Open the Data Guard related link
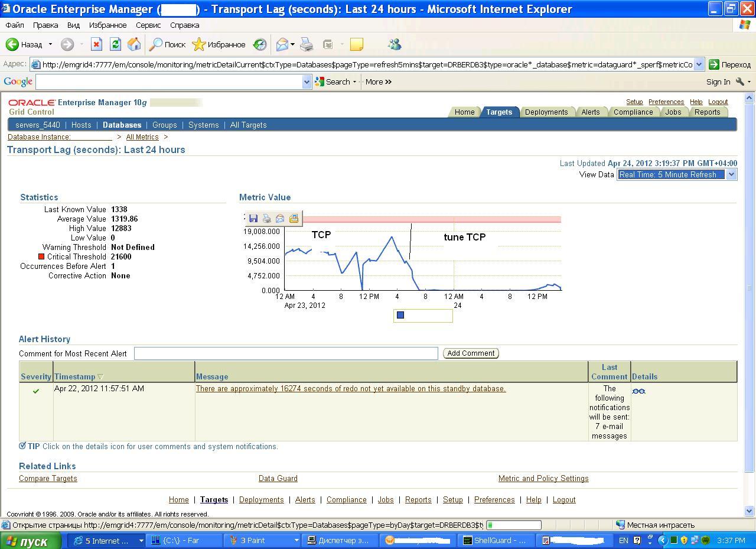 pos(278,479)
